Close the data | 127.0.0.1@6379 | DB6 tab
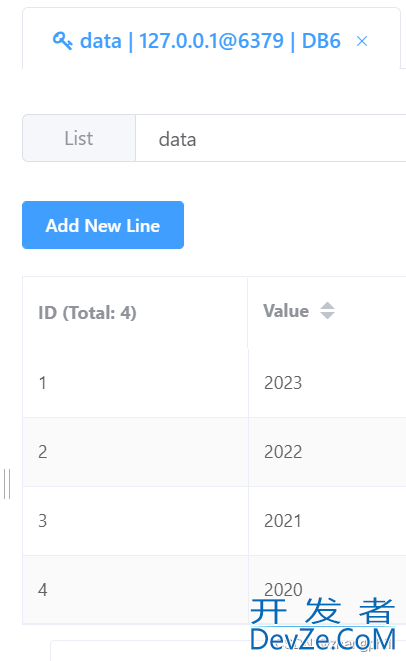This screenshot has height=661, width=406. coord(362,41)
